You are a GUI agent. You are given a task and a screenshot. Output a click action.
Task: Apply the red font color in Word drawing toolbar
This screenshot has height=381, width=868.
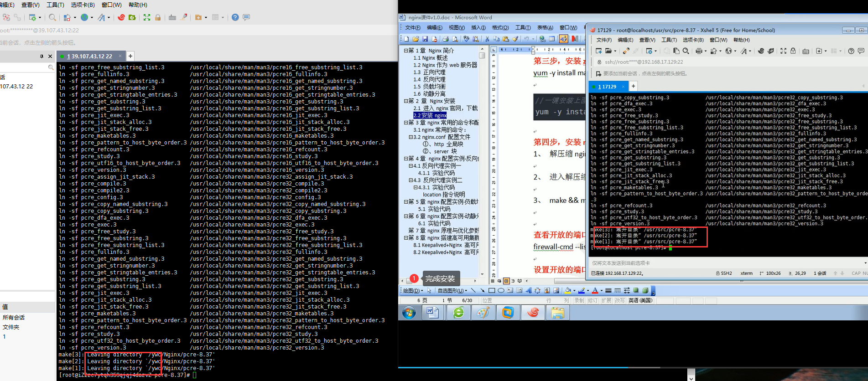pyautogui.click(x=595, y=290)
